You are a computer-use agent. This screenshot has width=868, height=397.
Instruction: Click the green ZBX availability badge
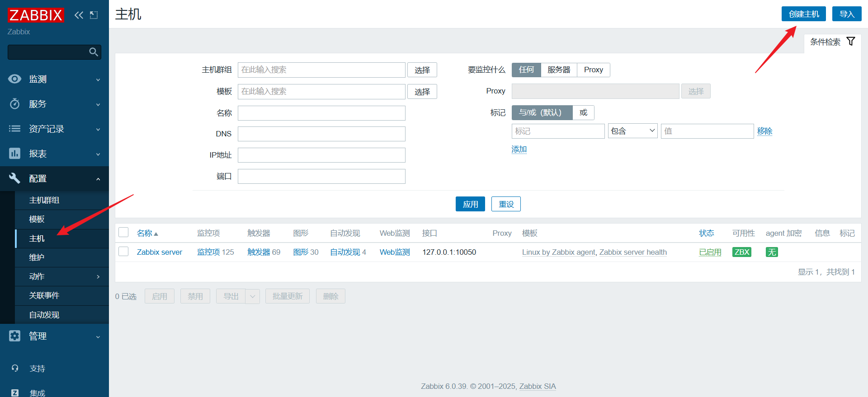[741, 252]
